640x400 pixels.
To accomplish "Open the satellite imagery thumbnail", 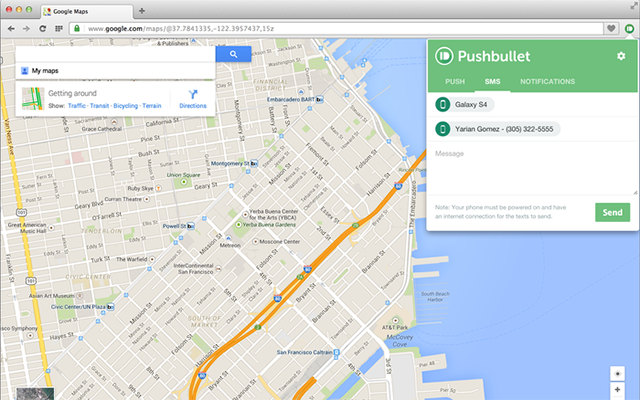I will pos(35,393).
